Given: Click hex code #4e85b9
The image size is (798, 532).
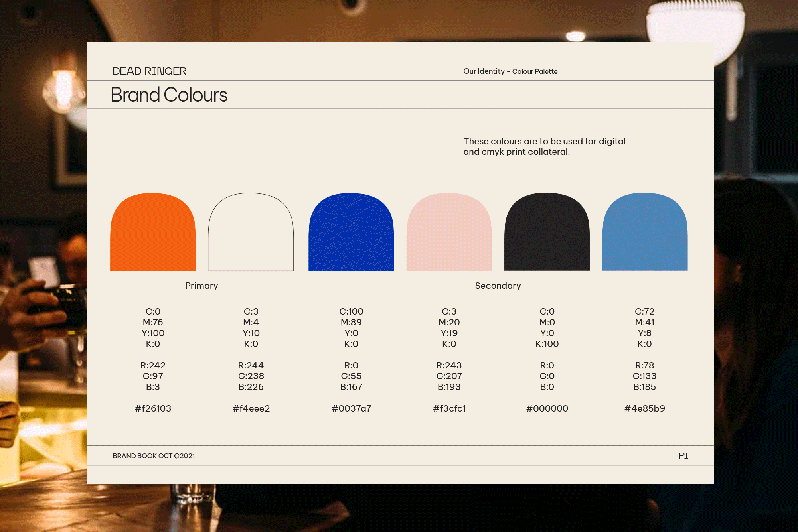Looking at the screenshot, I should 645,408.
